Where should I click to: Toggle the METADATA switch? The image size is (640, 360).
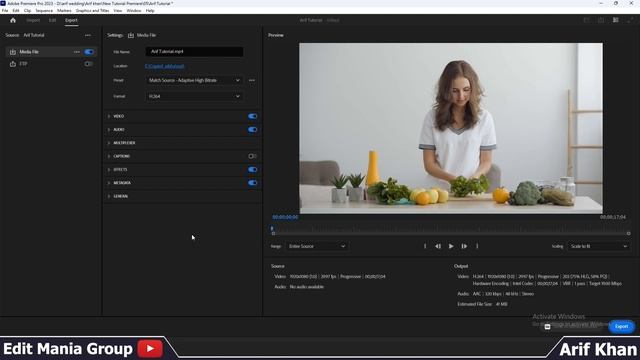253,183
